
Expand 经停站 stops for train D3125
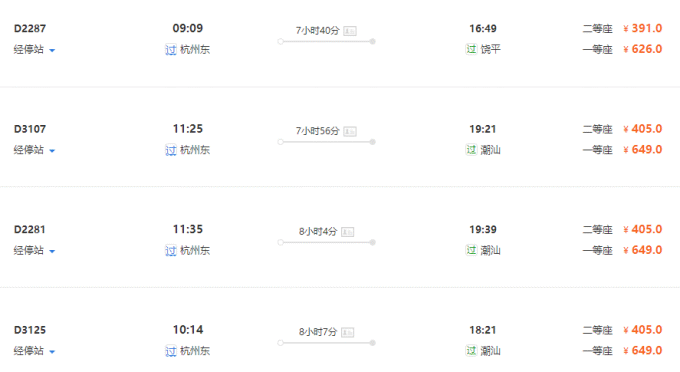pos(34,351)
